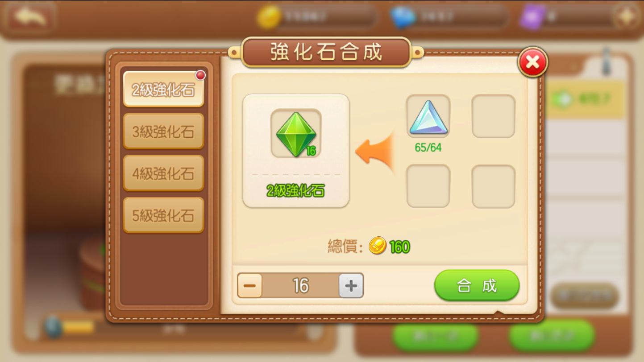Click the gold coin icon beside 160
The image size is (644, 362).
378,246
